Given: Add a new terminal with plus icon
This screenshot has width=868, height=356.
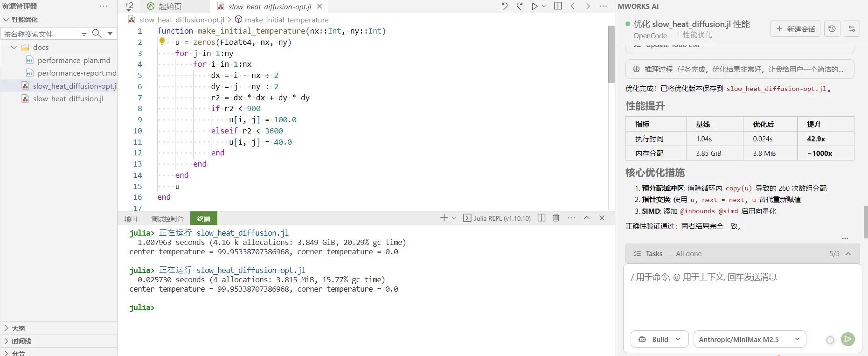Looking at the screenshot, I should [444, 218].
